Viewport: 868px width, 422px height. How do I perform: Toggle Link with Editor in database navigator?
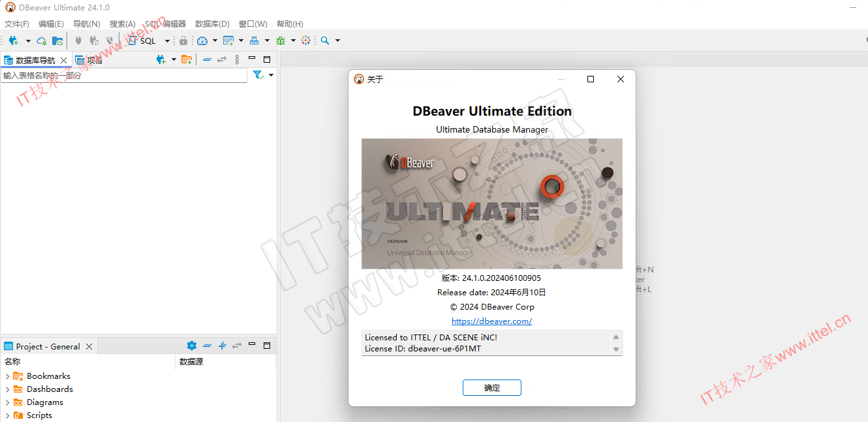(x=222, y=59)
